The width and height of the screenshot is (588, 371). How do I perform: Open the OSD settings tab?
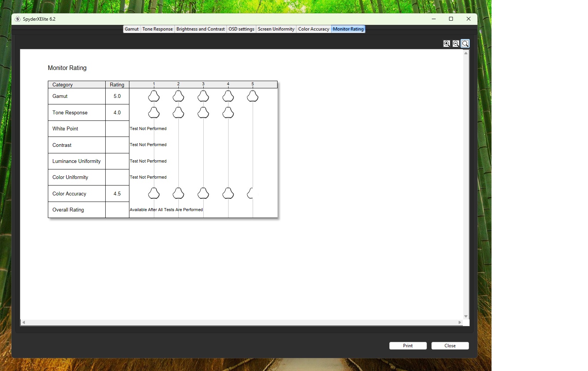click(241, 29)
